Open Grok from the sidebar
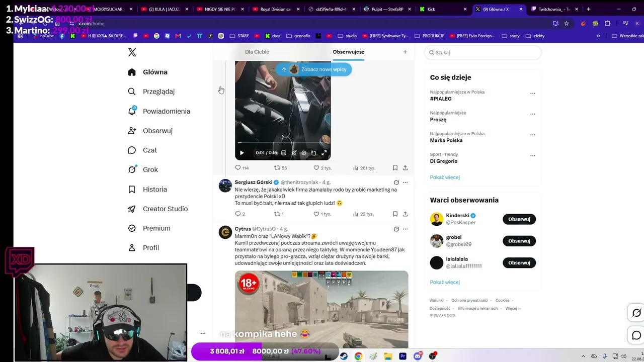This screenshot has height=362, width=644. [143, 169]
